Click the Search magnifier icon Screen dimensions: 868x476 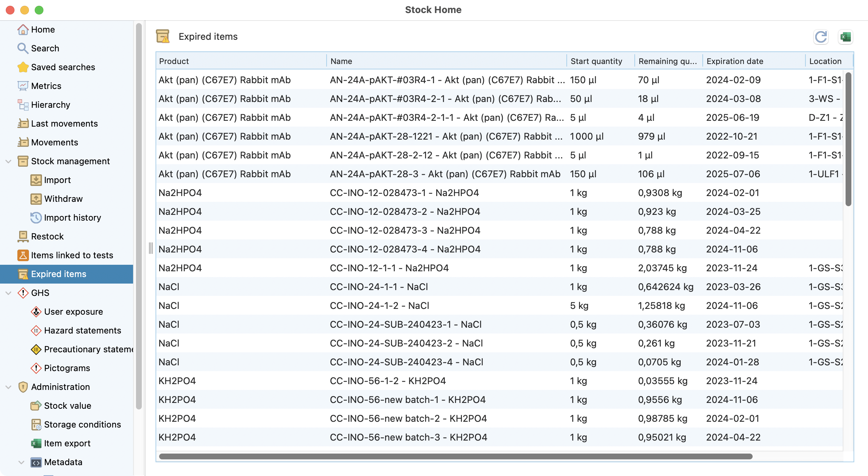[x=23, y=48]
